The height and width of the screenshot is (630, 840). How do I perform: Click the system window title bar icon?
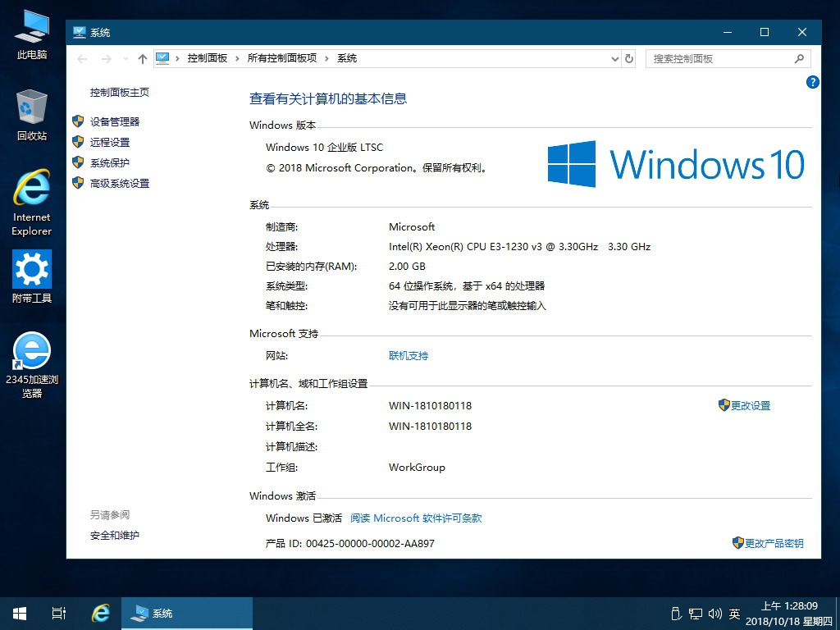[x=80, y=32]
